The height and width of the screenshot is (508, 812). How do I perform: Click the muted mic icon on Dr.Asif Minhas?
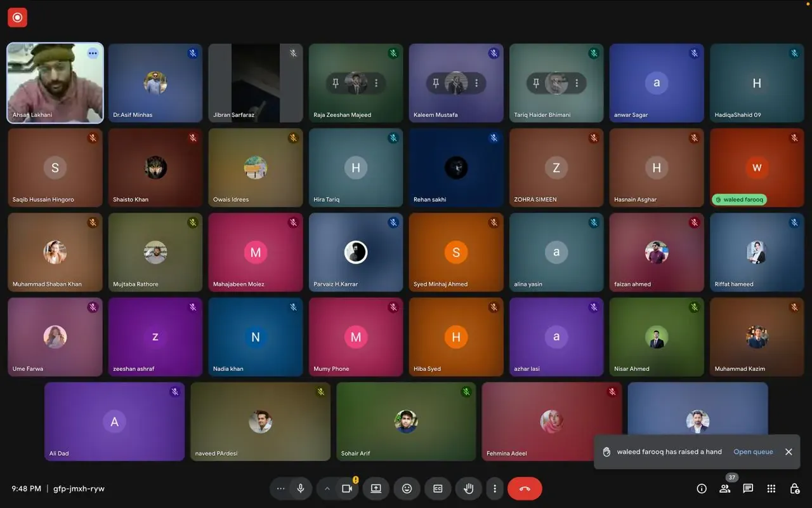pyautogui.click(x=193, y=53)
